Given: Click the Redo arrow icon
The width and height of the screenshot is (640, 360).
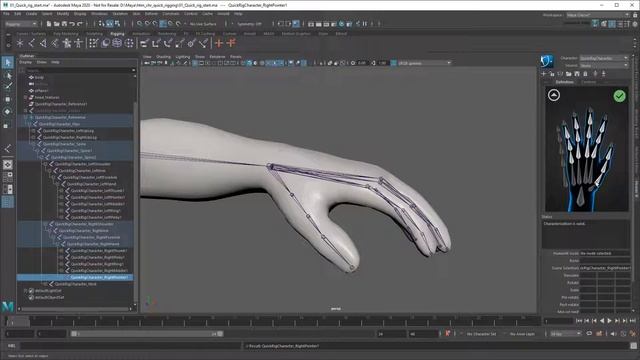Looking at the screenshot, I should (x=80, y=24).
